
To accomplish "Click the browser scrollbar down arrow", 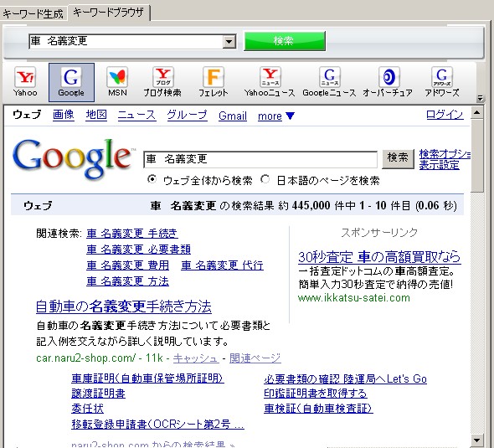I will point(477,440).
